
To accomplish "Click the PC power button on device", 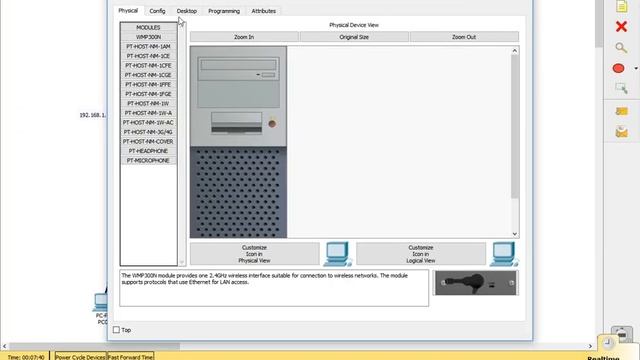I will tap(272, 124).
